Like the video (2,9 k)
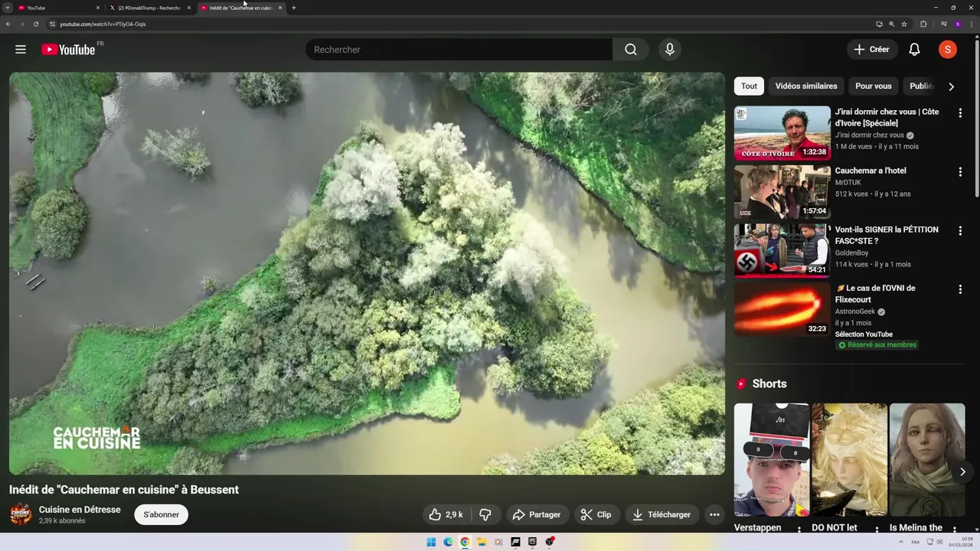 coord(446,515)
